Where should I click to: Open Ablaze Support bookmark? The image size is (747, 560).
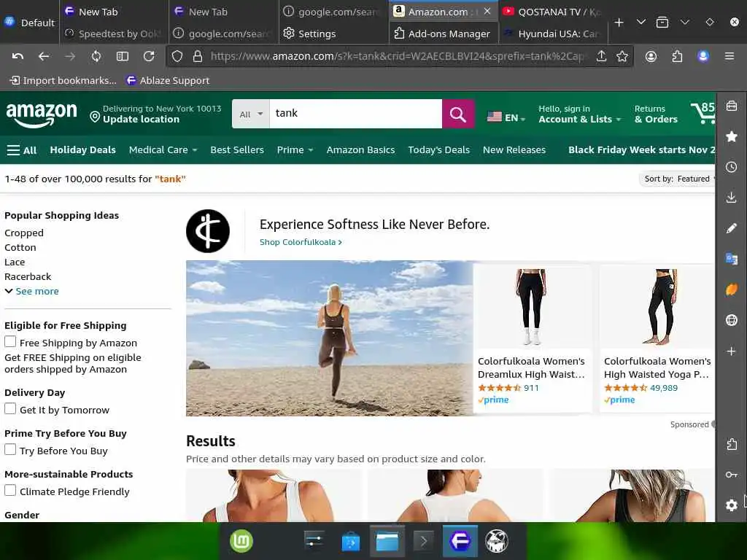[169, 80]
